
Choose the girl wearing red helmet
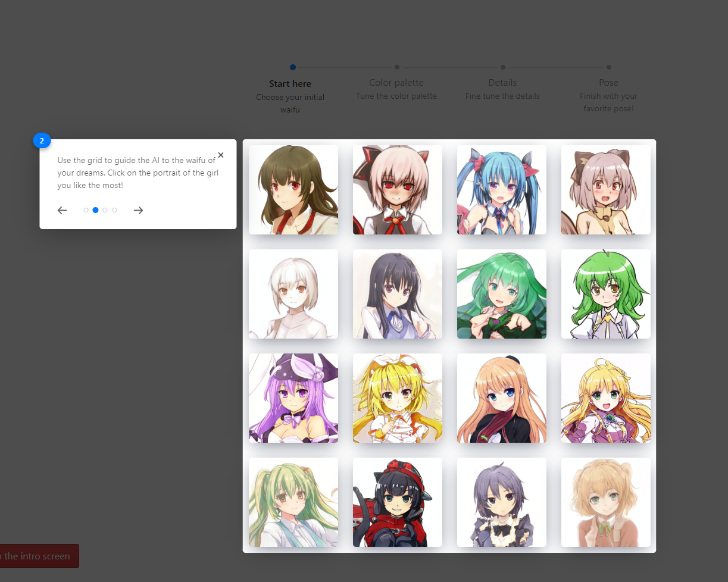pos(398,502)
